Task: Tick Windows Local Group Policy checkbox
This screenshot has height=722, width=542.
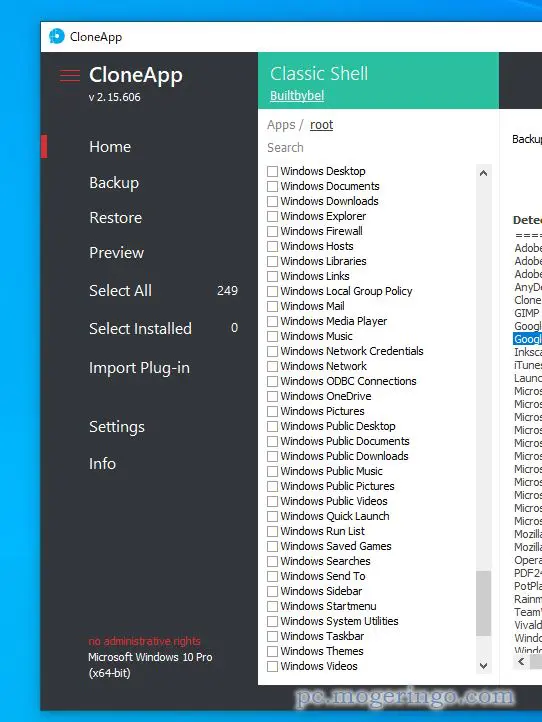Action: (273, 291)
